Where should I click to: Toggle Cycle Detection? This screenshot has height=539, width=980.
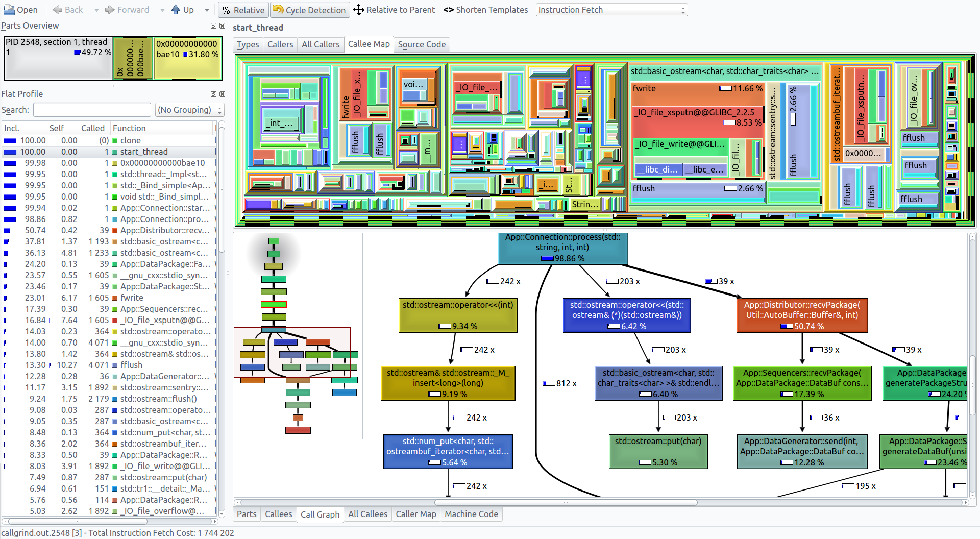(309, 10)
